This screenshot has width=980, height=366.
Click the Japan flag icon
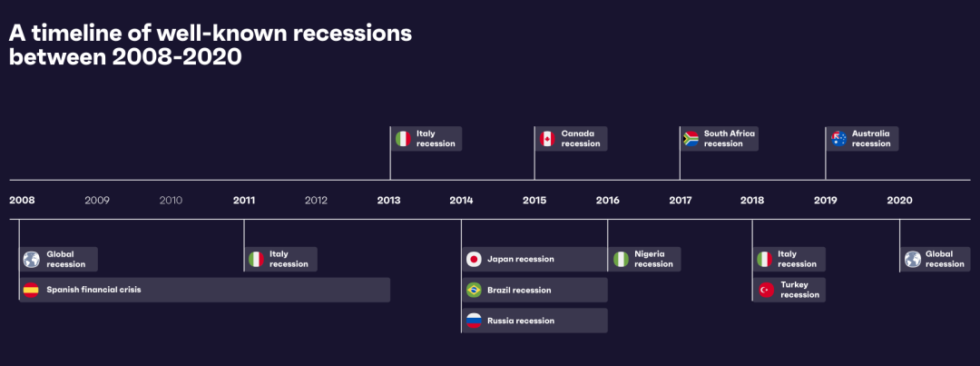coord(473,260)
